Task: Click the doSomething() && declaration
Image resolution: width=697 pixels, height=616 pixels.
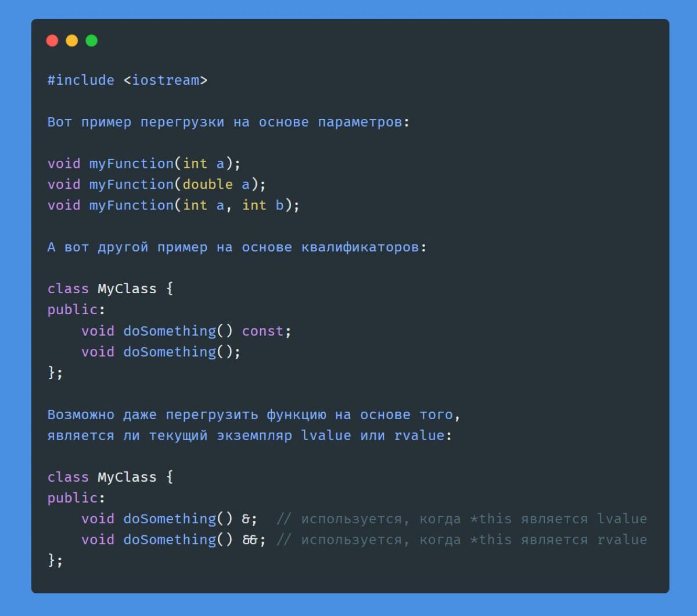Action: click(x=173, y=540)
